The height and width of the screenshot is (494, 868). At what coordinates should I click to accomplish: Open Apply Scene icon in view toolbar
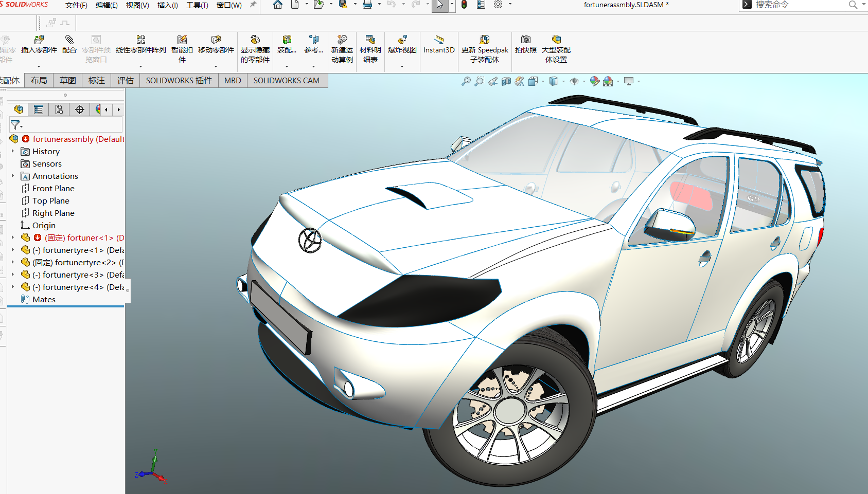(x=608, y=81)
